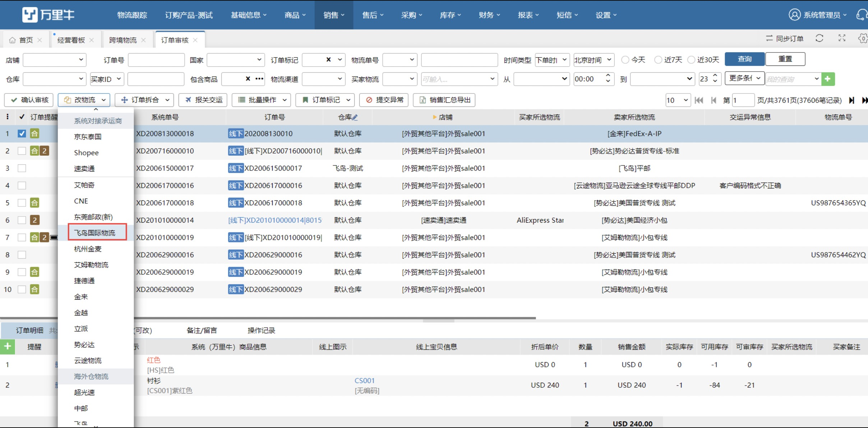This screenshot has height=428, width=868.
Task: Increase the start time stepper
Action: (x=608, y=76)
